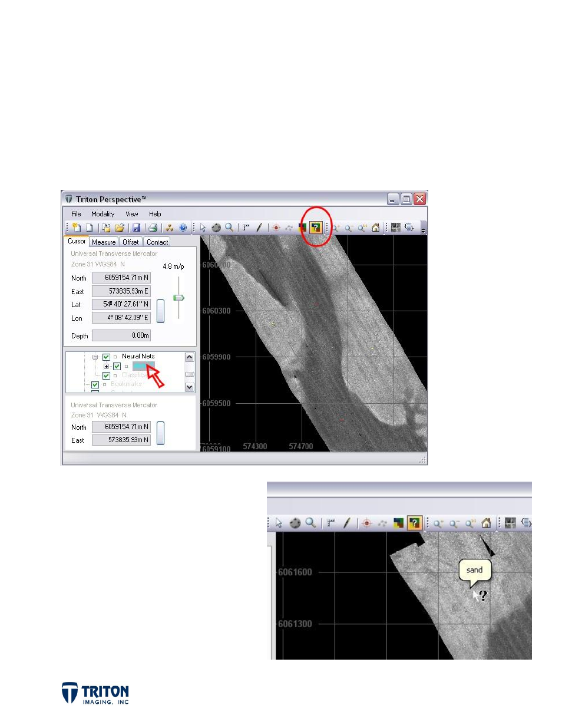Click the blank document icon in Triton Perspective toolbar
The height and width of the screenshot is (728, 562).
click(x=90, y=228)
